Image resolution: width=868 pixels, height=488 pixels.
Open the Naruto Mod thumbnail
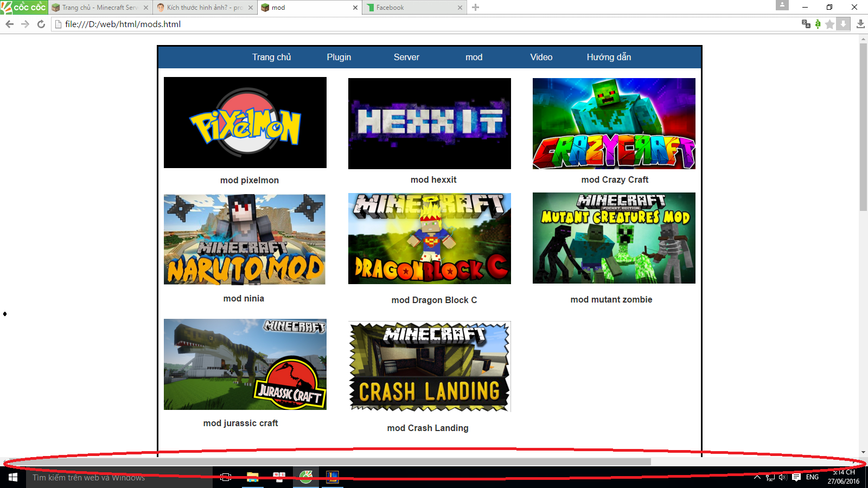(245, 239)
